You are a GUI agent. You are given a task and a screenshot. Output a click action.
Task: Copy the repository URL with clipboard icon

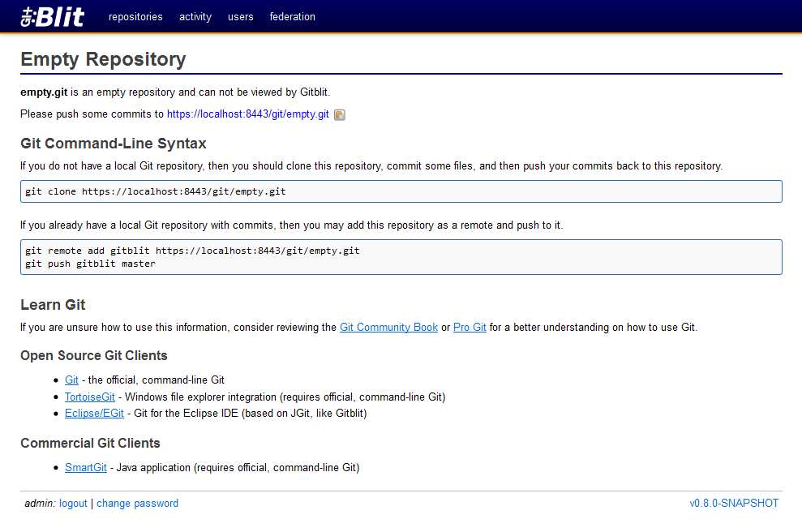tap(340, 114)
